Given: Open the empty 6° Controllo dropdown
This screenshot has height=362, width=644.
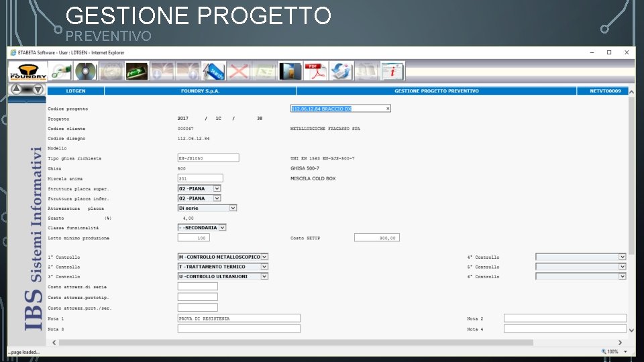Looking at the screenshot, I should point(623,277).
